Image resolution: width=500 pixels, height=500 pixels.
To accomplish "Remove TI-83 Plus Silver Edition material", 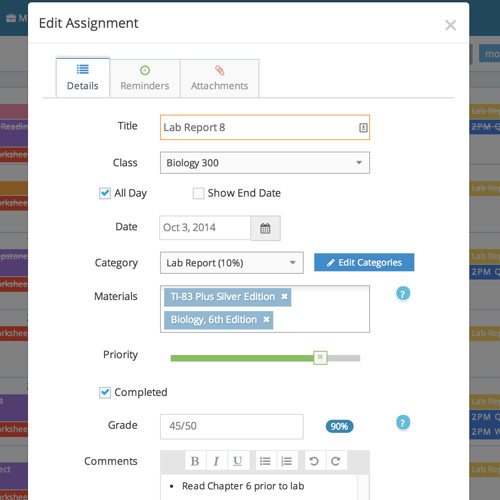I will (x=284, y=297).
